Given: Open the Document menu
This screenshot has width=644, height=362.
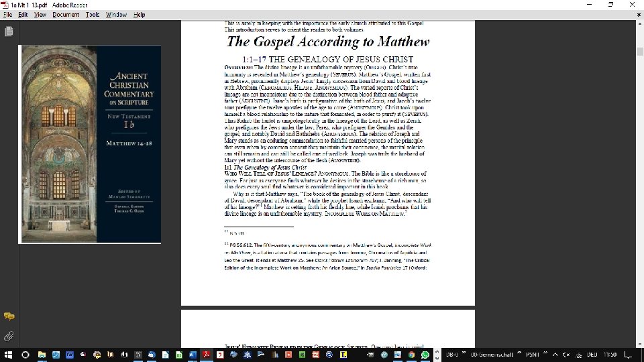Looking at the screenshot, I should [66, 14].
